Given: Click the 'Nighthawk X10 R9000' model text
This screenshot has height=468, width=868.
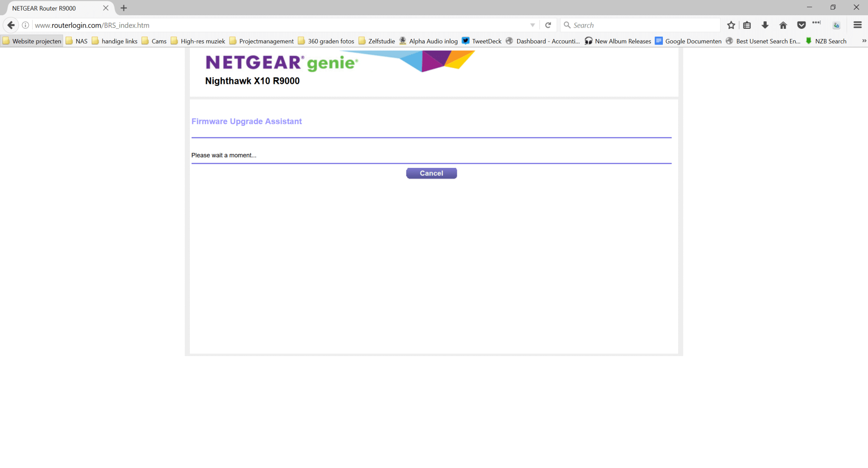Looking at the screenshot, I should pyautogui.click(x=252, y=81).
